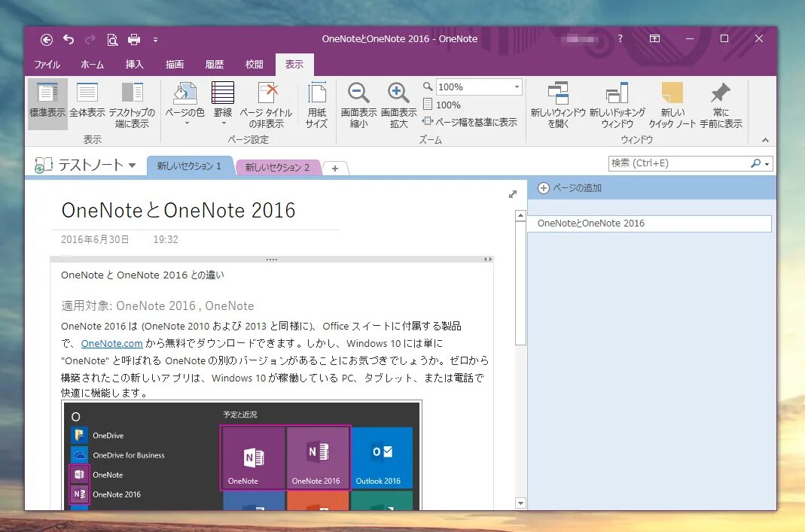Switch to the 描画 ribbon tab
805x532 pixels.
[175, 64]
